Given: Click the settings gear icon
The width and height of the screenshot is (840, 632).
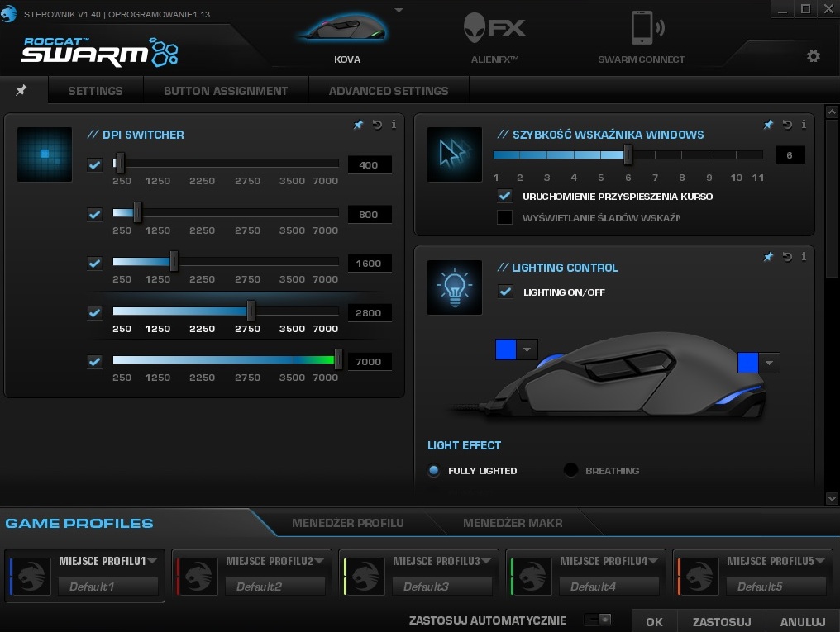Looking at the screenshot, I should [814, 56].
